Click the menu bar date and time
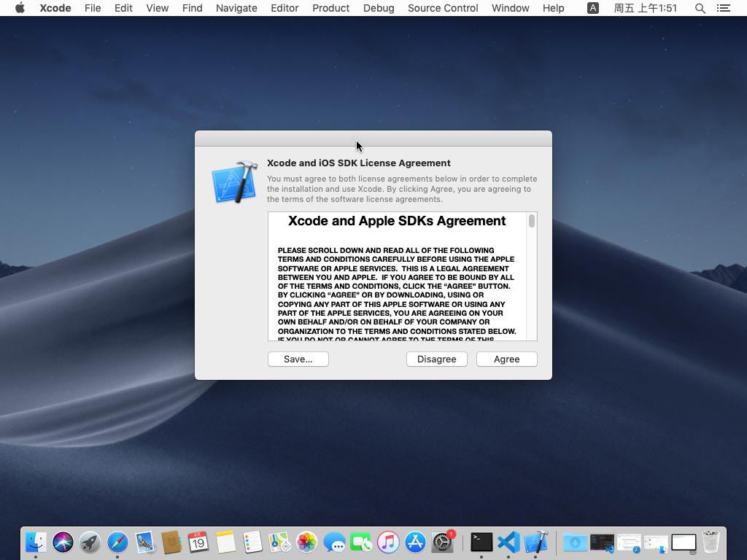 pyautogui.click(x=645, y=8)
